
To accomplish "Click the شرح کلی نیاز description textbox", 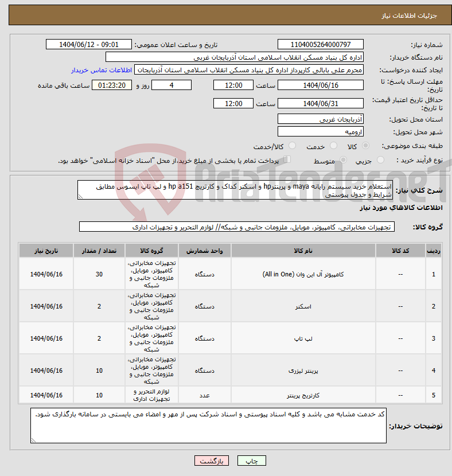I will point(235,190).
